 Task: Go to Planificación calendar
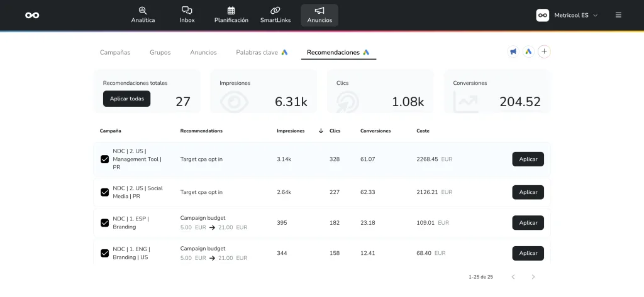(231, 15)
